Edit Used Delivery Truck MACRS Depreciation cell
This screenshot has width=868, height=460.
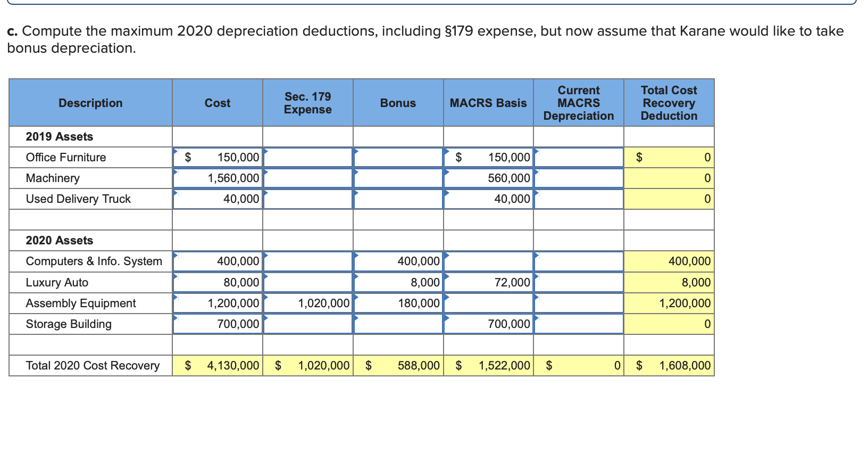pos(579,199)
